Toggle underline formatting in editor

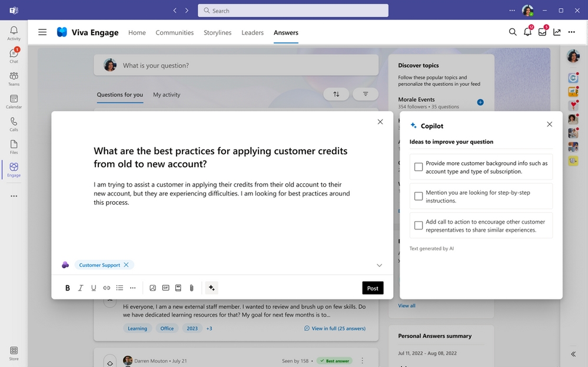[94, 288]
